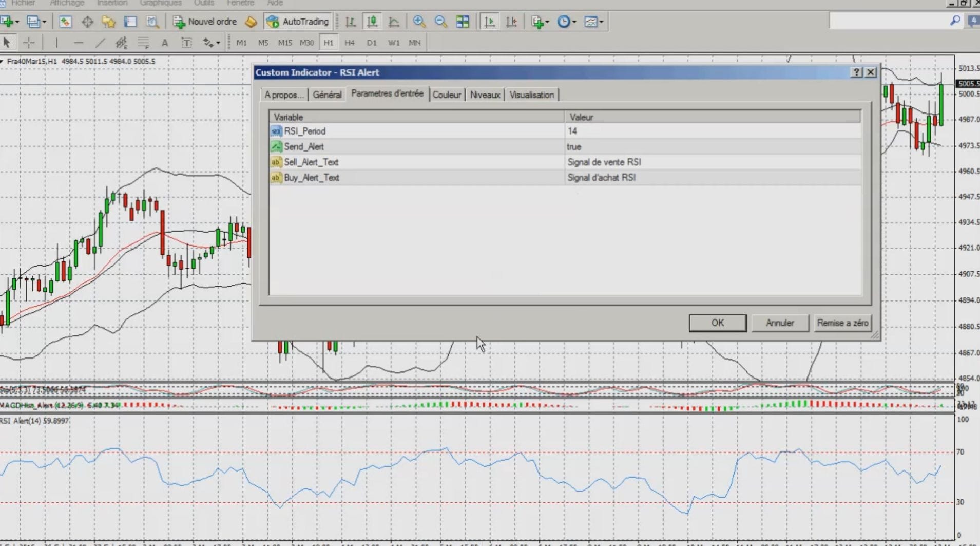Viewport: 980px width, 546px height.
Task: Select the trendline drawing tool
Action: [x=101, y=43]
